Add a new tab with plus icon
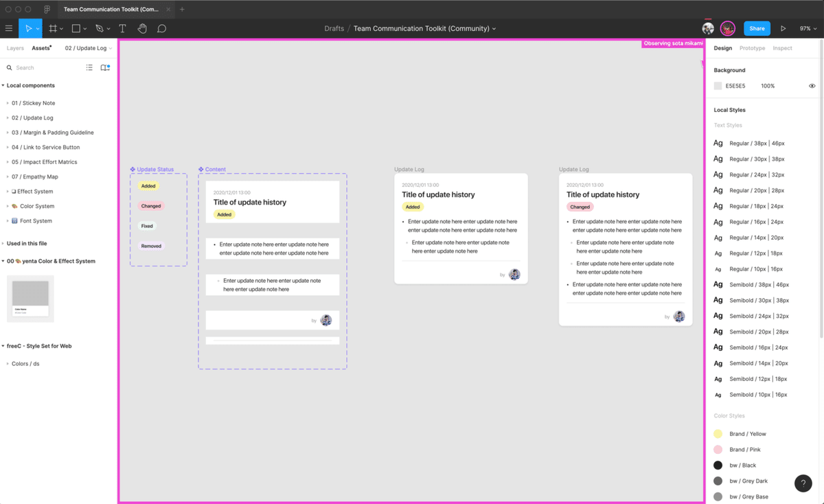The image size is (824, 504). [x=182, y=10]
